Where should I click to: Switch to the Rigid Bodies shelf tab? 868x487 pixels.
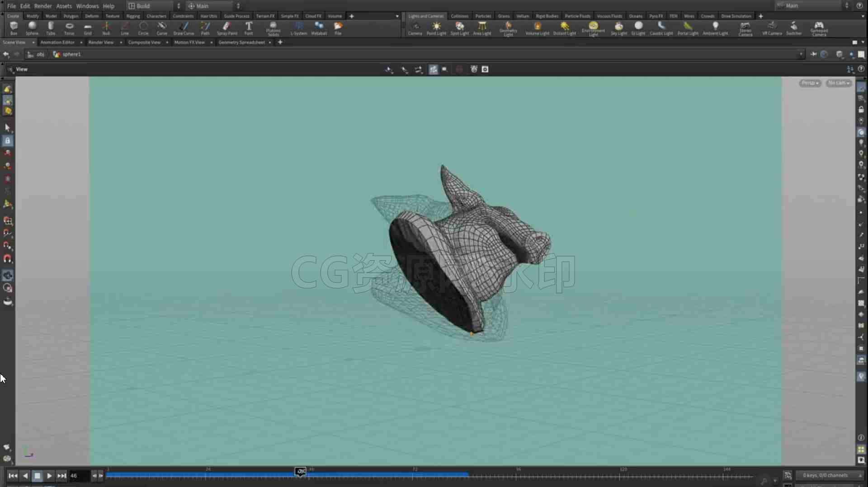click(547, 16)
